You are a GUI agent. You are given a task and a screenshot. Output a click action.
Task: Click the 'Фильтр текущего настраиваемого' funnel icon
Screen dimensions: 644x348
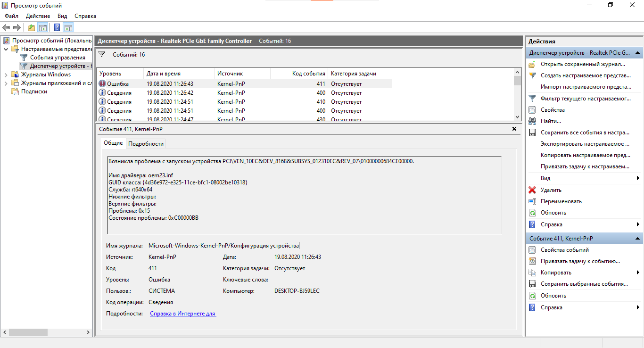(532, 99)
